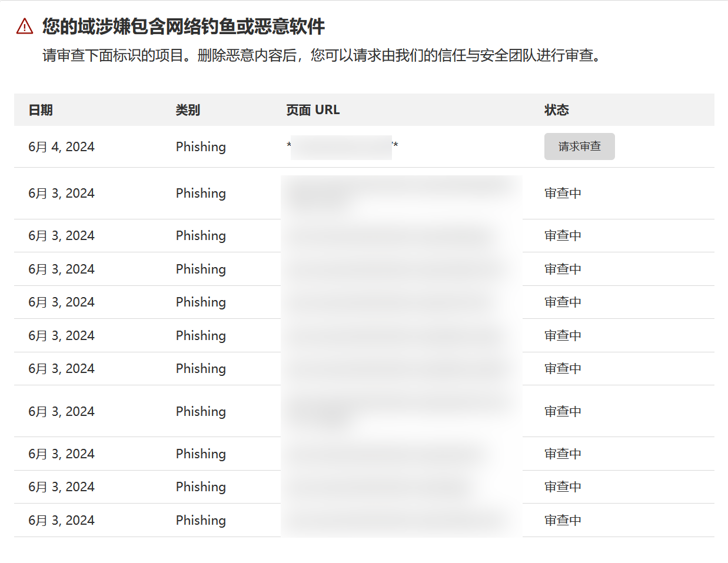
Task: Click Phishing in the 6月 4 row
Action: pos(201,147)
